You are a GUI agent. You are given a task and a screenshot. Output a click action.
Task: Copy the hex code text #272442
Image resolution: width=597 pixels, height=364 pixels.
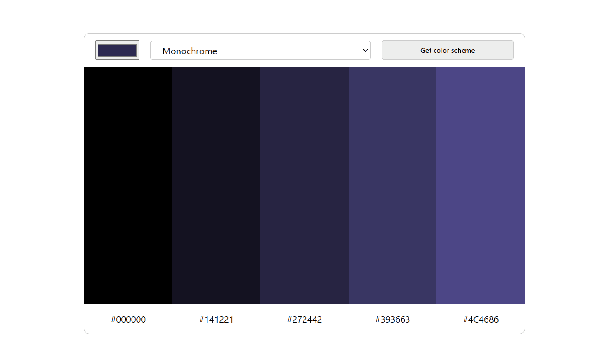point(304,319)
